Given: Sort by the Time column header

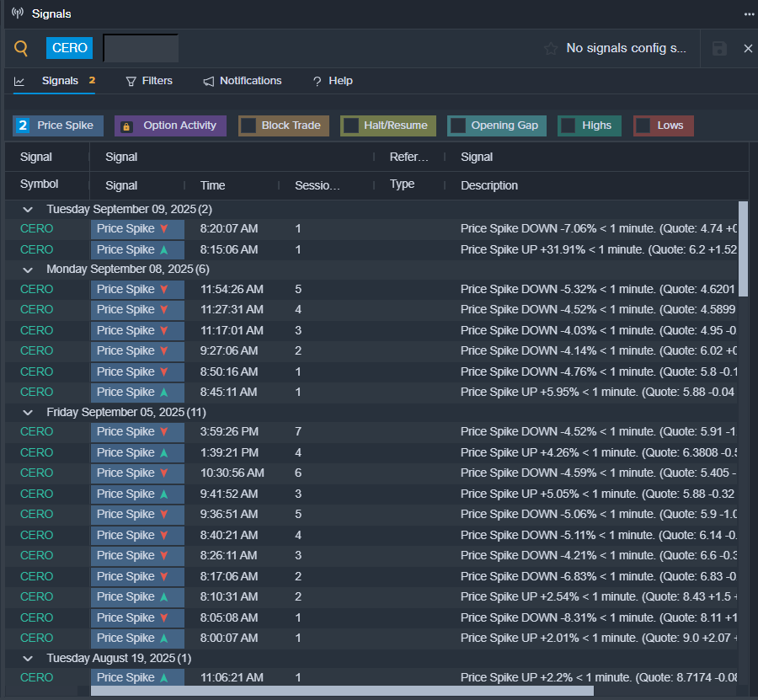Looking at the screenshot, I should pos(213,185).
